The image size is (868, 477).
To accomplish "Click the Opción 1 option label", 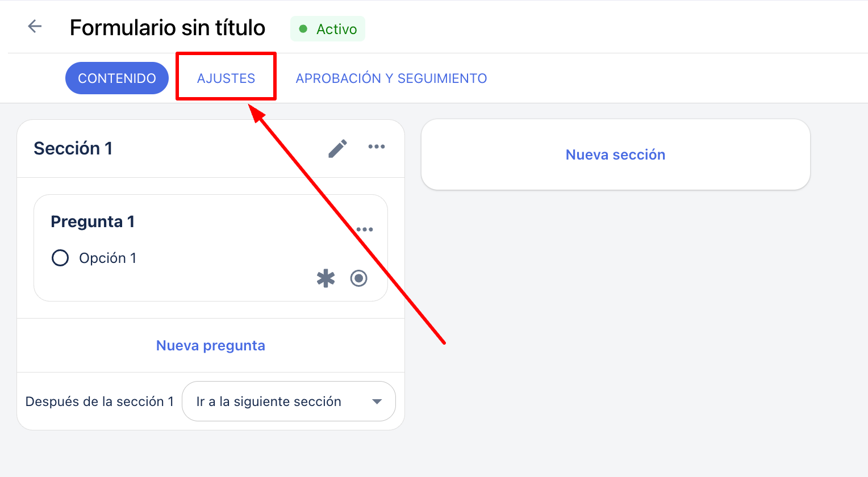I will coord(108,258).
